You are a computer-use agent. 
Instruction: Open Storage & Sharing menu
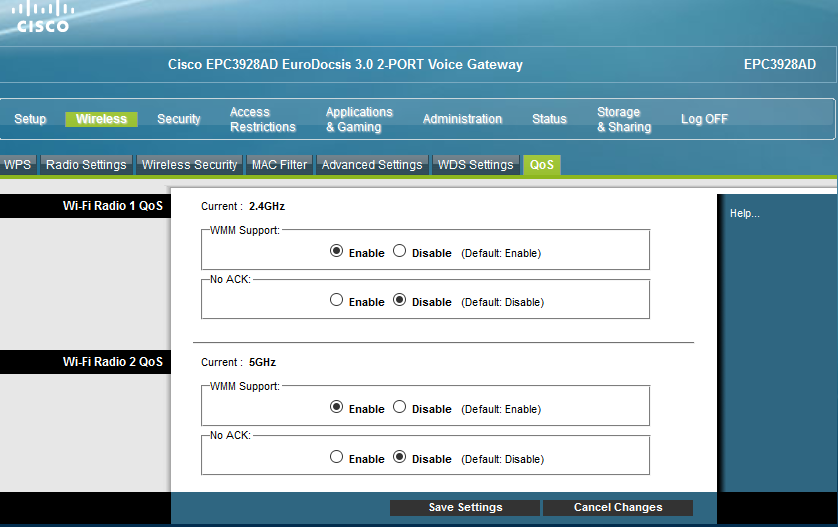624,119
